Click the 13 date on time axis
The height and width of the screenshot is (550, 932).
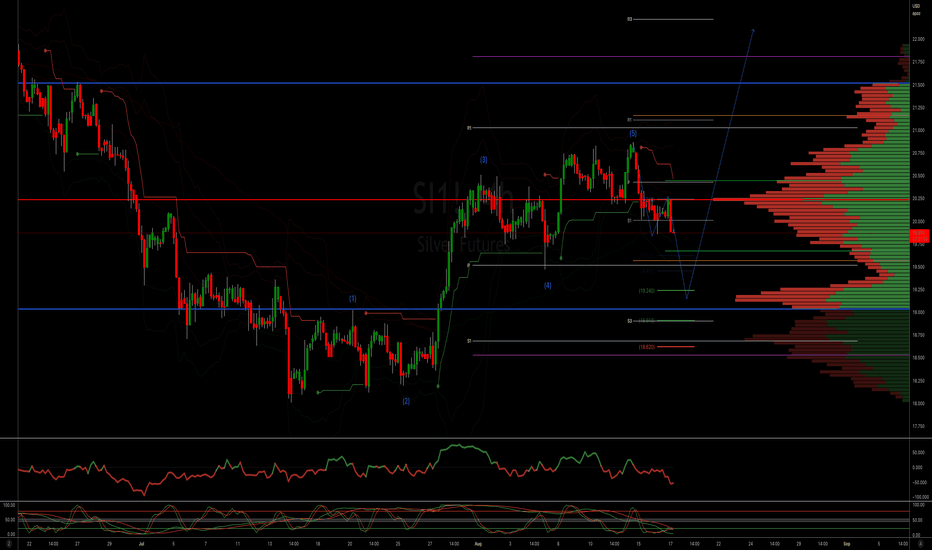tap(269, 544)
